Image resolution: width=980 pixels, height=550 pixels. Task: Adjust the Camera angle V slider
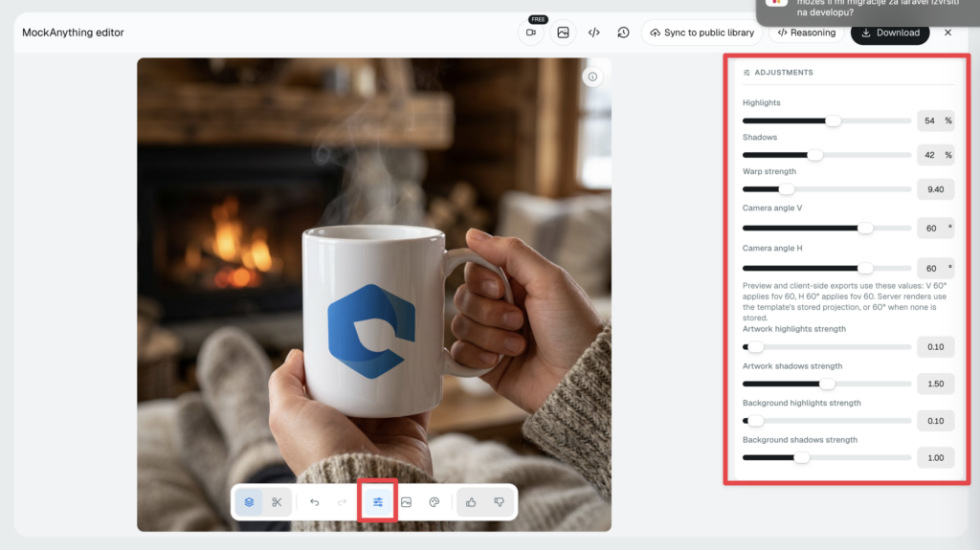[826, 228]
